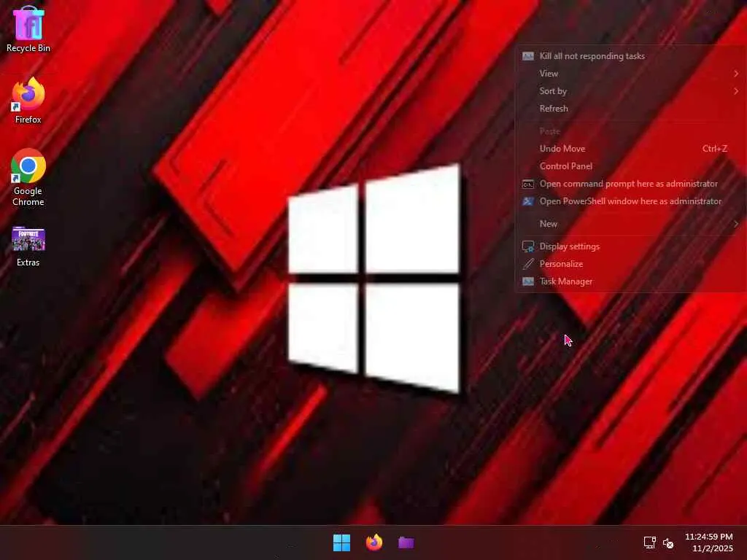Click the muted volume icon in system tray
This screenshot has width=747, height=560.
coord(668,542)
